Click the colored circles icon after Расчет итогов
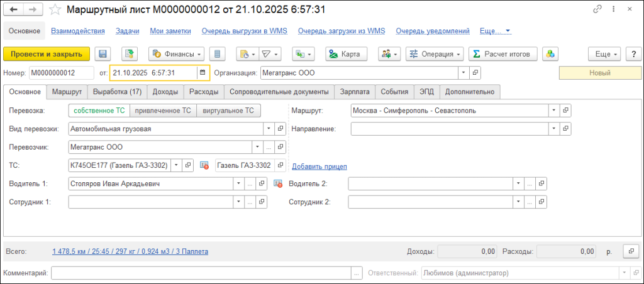 click(x=551, y=54)
